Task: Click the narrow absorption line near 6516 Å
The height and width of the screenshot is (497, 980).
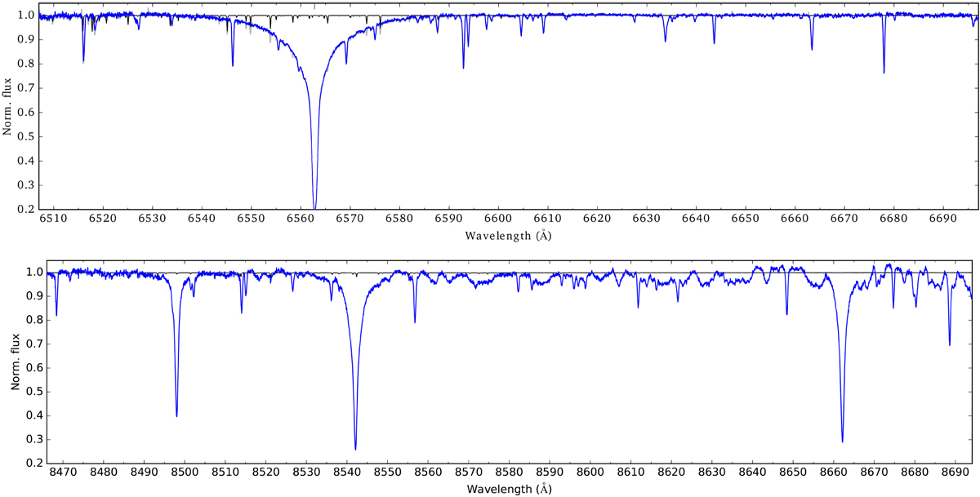Action: (83, 61)
